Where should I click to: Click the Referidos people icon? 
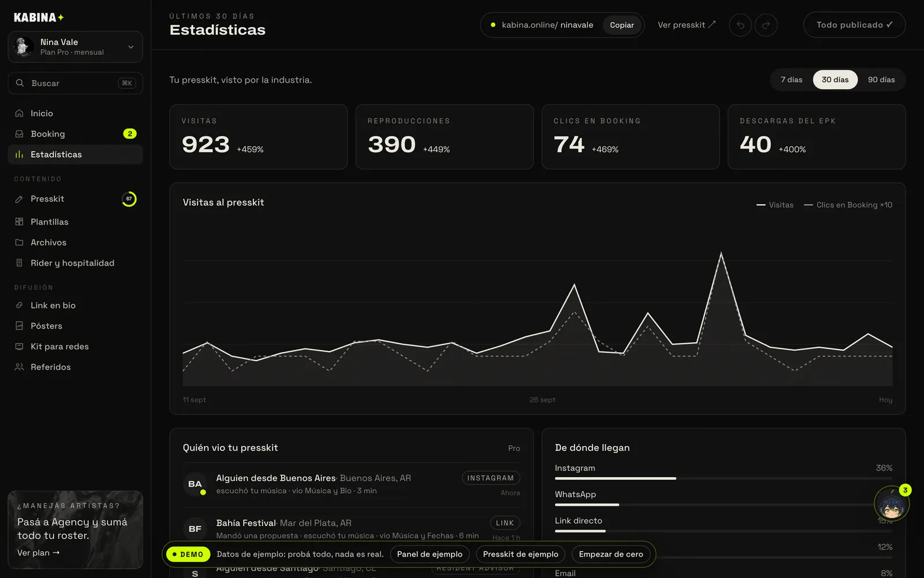coord(19,367)
